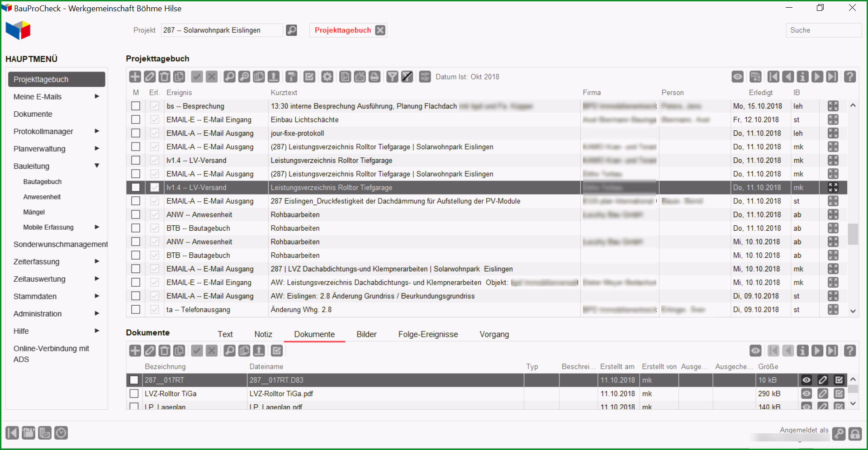Viewport: 868px width, 450px height.
Task: Click the upload icon in Dokumente toolbar
Action: click(x=259, y=351)
